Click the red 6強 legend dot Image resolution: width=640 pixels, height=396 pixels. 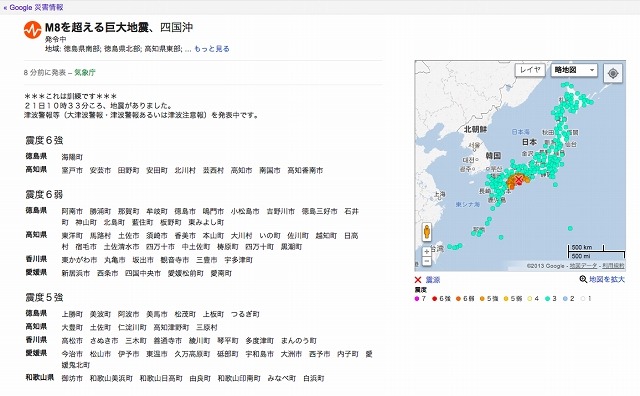435,299
